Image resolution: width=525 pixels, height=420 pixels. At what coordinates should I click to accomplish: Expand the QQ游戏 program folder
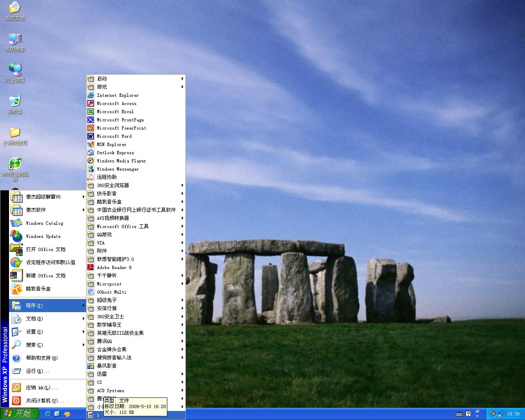(136, 235)
